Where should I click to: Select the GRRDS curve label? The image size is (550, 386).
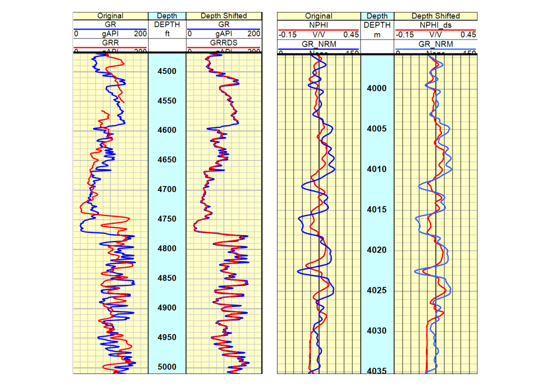point(223,43)
